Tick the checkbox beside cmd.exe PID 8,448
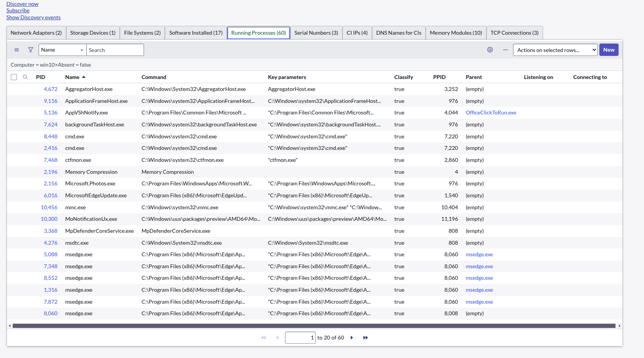This screenshot has width=644, height=358. point(14,136)
